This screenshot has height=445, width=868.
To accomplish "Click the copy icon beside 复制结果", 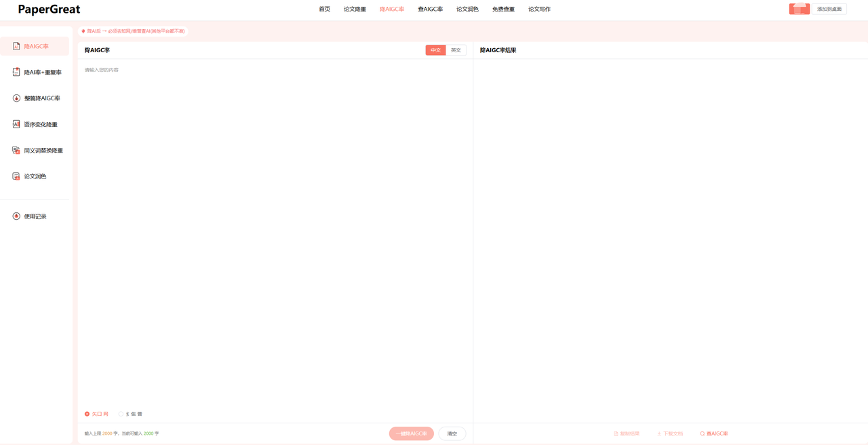I will [x=616, y=433].
